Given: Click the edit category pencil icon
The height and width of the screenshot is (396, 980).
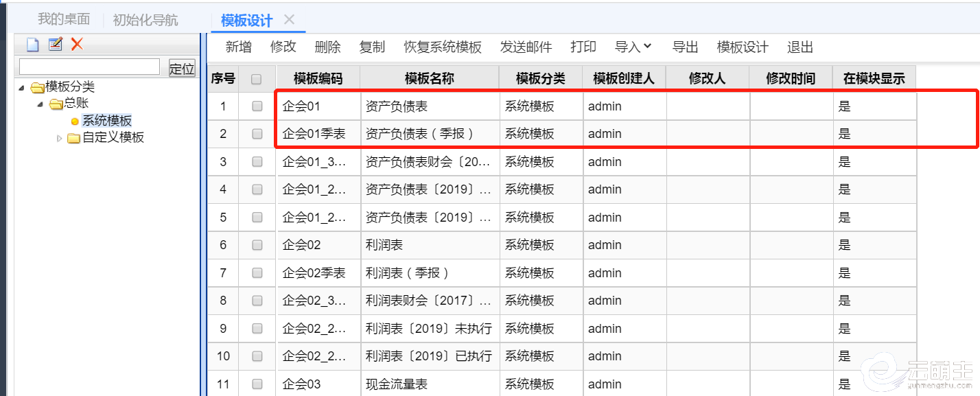Looking at the screenshot, I should tap(55, 45).
